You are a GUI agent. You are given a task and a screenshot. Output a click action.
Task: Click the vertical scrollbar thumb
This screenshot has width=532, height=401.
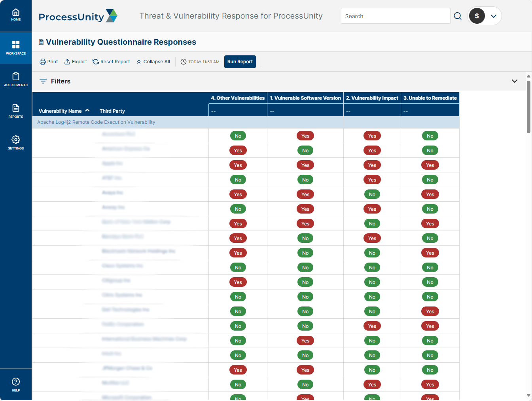click(528, 107)
